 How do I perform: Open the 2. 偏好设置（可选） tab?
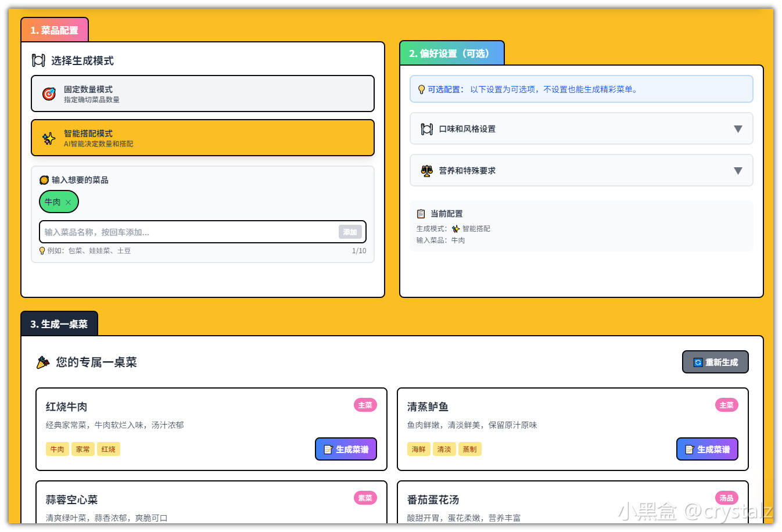[x=452, y=53]
